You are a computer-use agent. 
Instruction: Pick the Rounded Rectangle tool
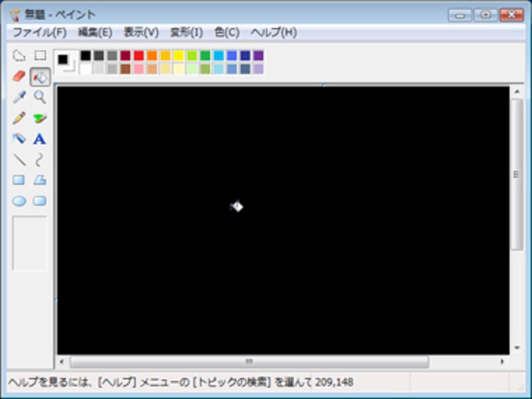click(40, 201)
